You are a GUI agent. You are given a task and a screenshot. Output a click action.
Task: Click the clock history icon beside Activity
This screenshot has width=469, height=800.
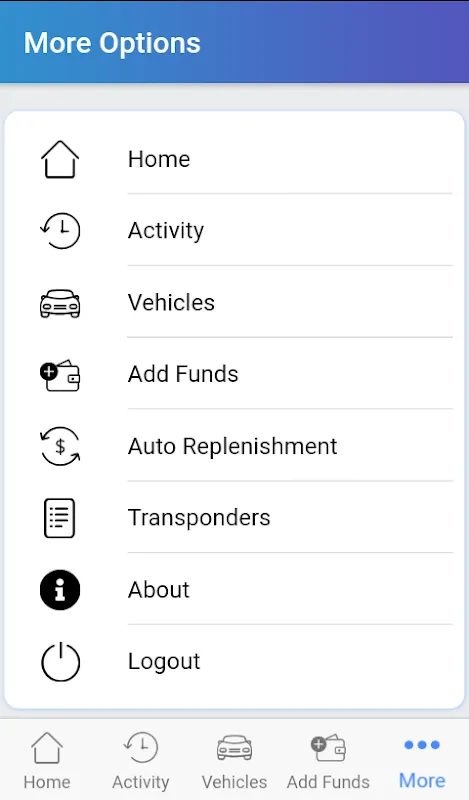(60, 231)
